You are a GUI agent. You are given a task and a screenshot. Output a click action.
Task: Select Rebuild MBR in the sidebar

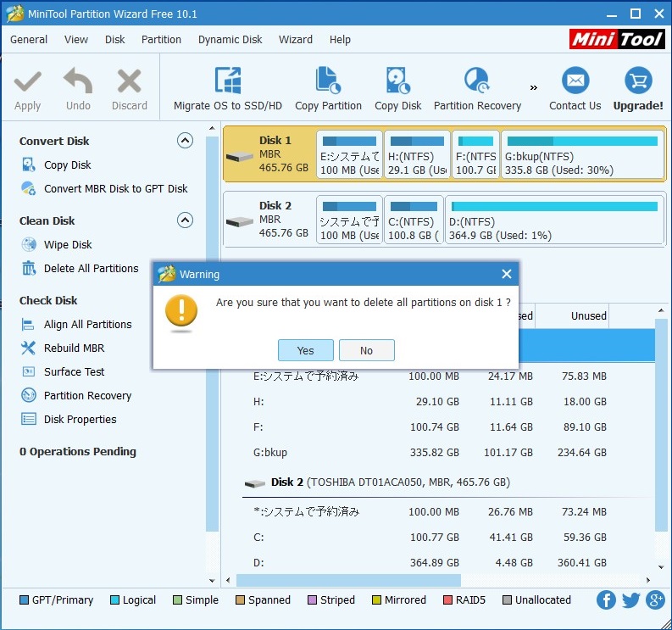coord(63,348)
